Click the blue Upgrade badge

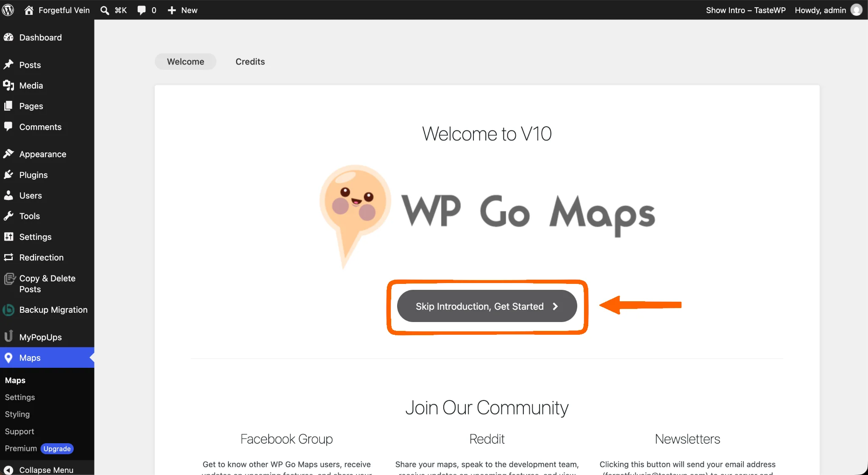point(57,449)
